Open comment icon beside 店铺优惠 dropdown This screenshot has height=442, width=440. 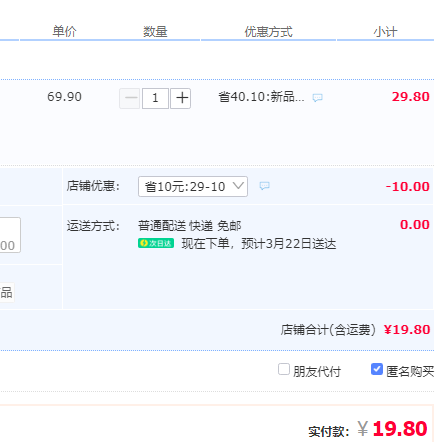[x=264, y=186]
